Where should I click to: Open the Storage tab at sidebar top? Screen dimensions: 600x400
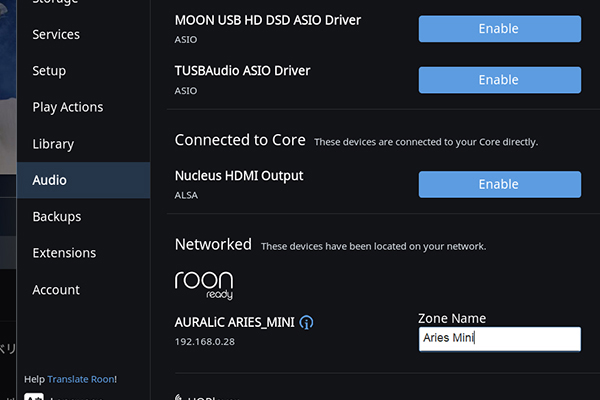coord(56,3)
